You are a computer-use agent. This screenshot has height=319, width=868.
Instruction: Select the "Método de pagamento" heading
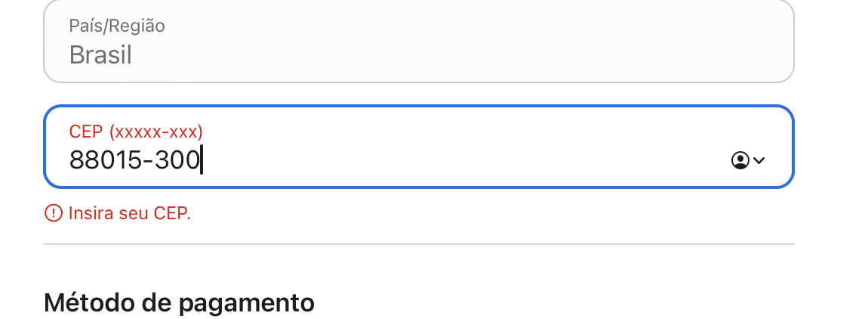(x=179, y=302)
